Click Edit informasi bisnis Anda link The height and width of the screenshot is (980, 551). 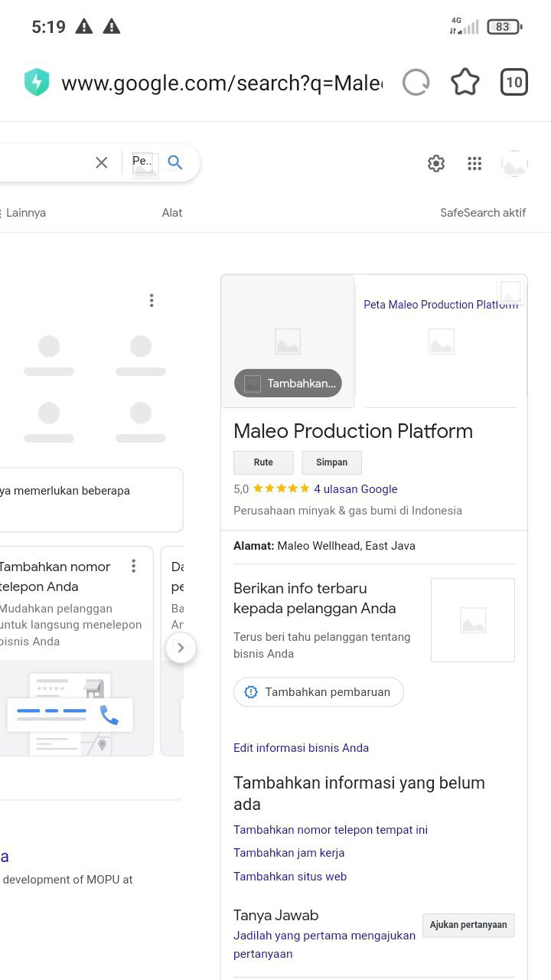tap(301, 748)
